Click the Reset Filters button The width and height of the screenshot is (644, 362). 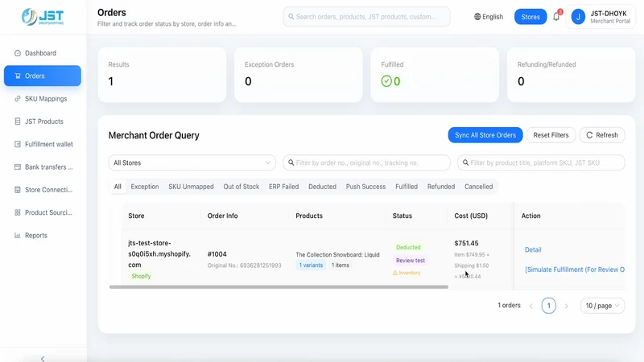(x=551, y=135)
